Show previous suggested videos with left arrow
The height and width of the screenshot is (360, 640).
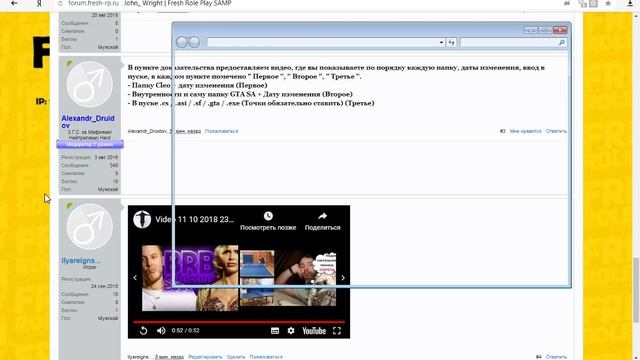tap(135, 278)
